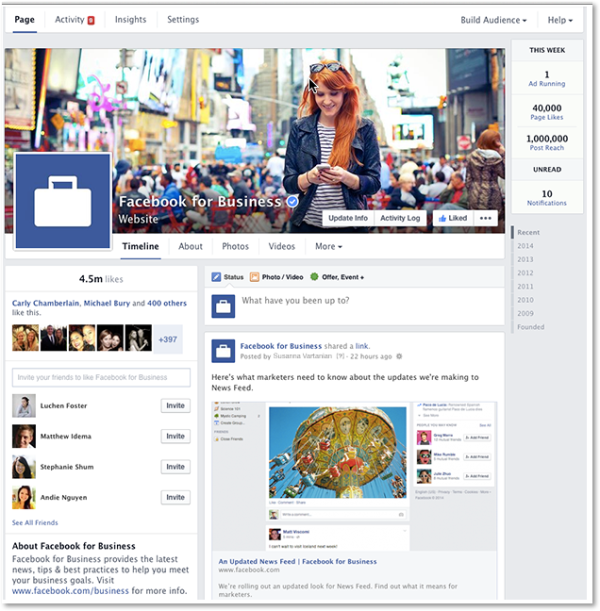Screen dimensions: 600x611
Task: Open the Notifications link
Action: click(547, 203)
